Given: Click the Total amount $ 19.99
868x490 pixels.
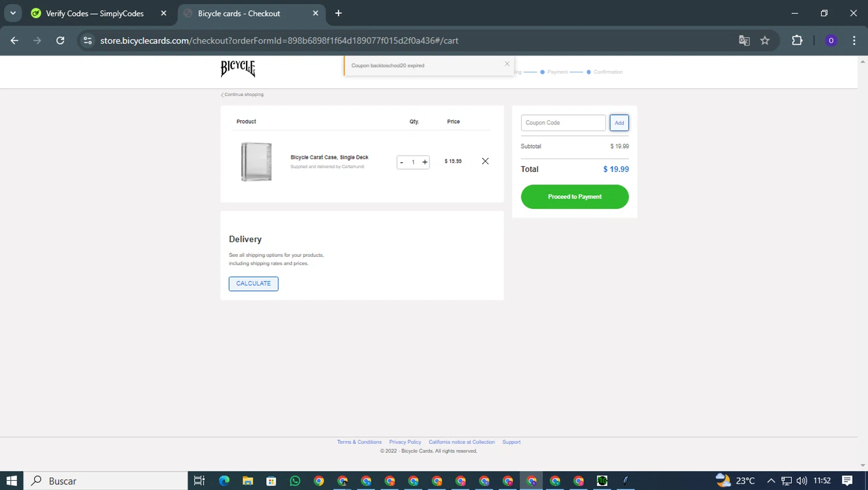Looking at the screenshot, I should point(616,170).
